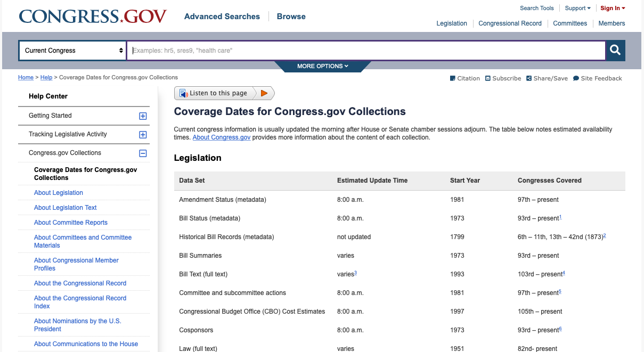Click the Data Set column header
Screen dimensions: 644x352
coord(192,181)
